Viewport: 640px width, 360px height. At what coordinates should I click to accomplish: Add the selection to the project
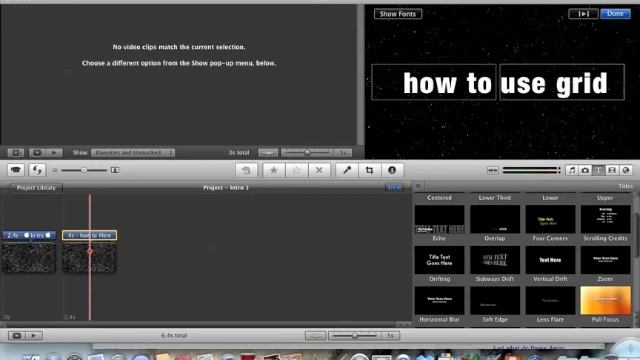(246, 170)
